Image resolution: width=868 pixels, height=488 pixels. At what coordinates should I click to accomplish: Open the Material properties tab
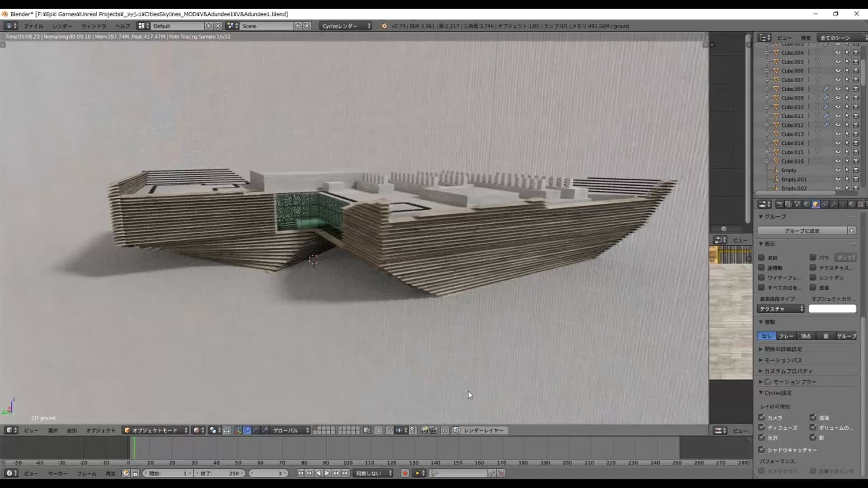click(852, 204)
